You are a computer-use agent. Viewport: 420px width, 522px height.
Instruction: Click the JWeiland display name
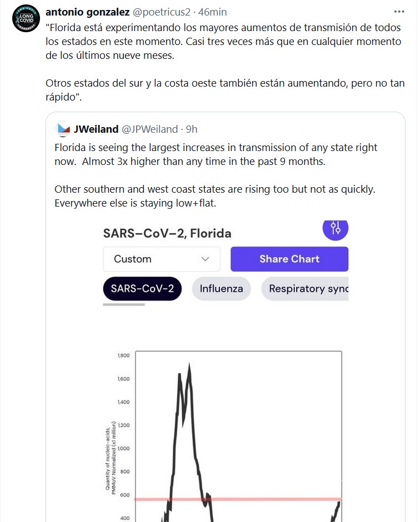[x=96, y=129]
